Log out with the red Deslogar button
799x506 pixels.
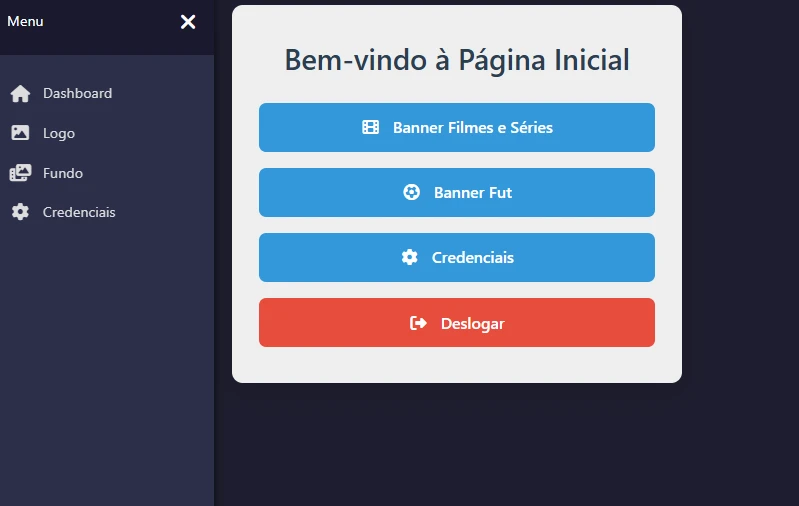472,323
